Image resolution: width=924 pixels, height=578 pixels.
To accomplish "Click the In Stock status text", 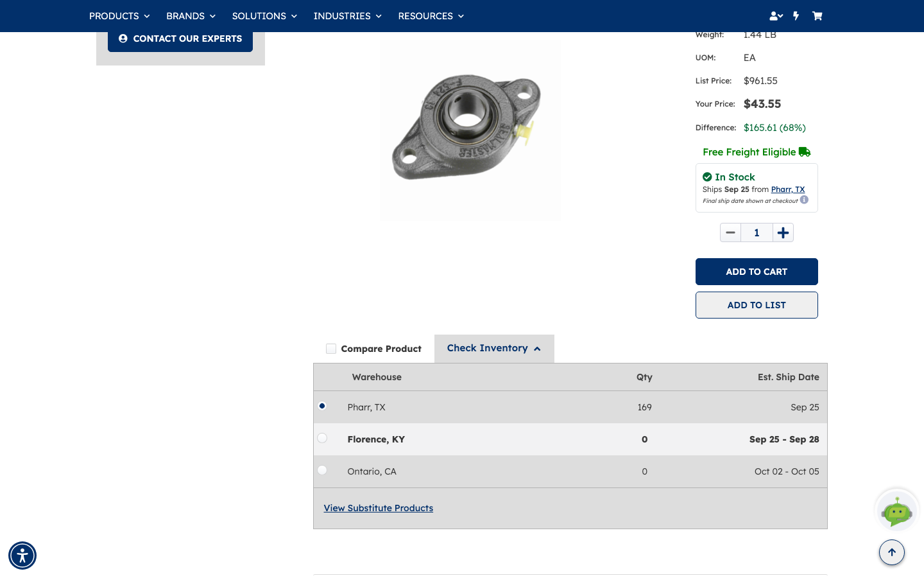I will point(735,177).
